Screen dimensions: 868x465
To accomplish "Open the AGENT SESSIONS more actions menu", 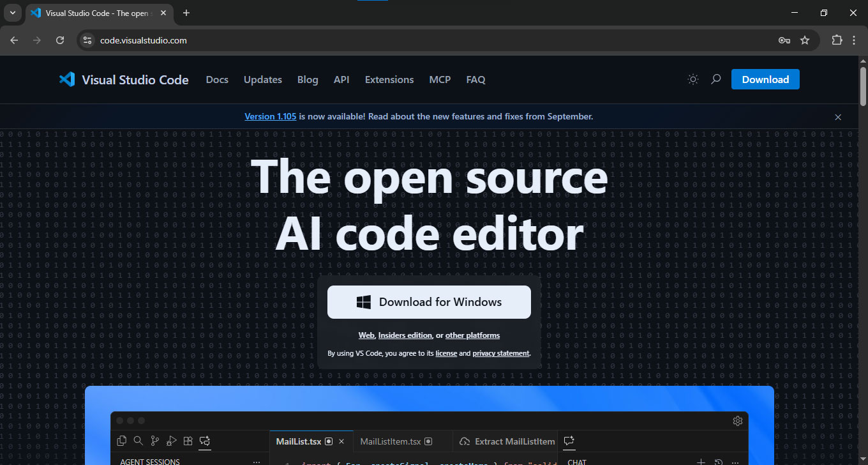I will point(257,461).
